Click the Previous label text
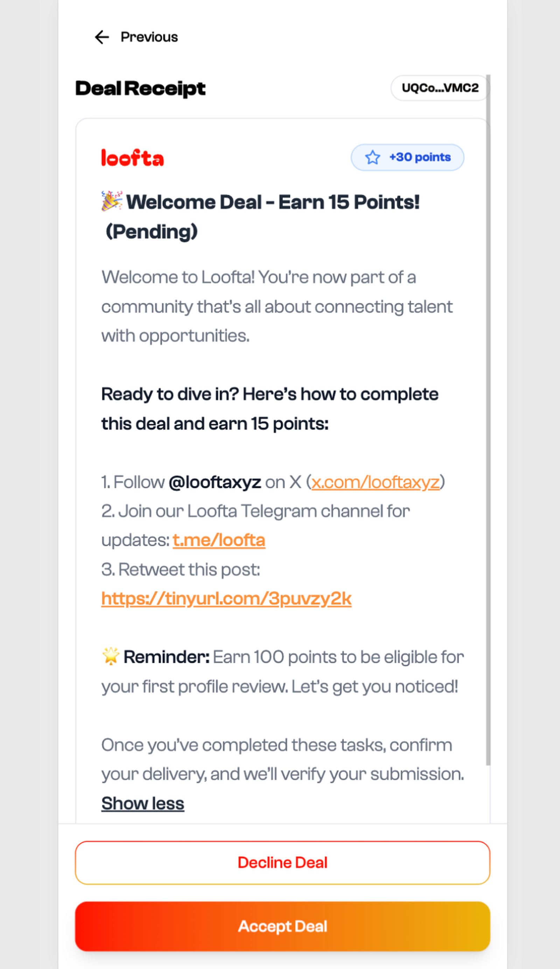The image size is (560, 969). (x=149, y=37)
